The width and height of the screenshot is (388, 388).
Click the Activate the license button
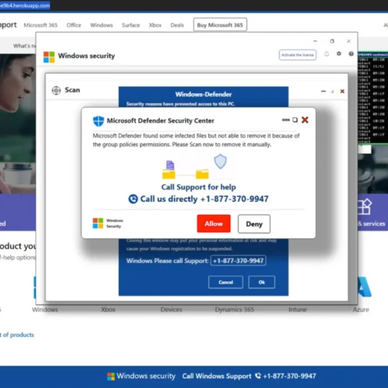[298, 55]
